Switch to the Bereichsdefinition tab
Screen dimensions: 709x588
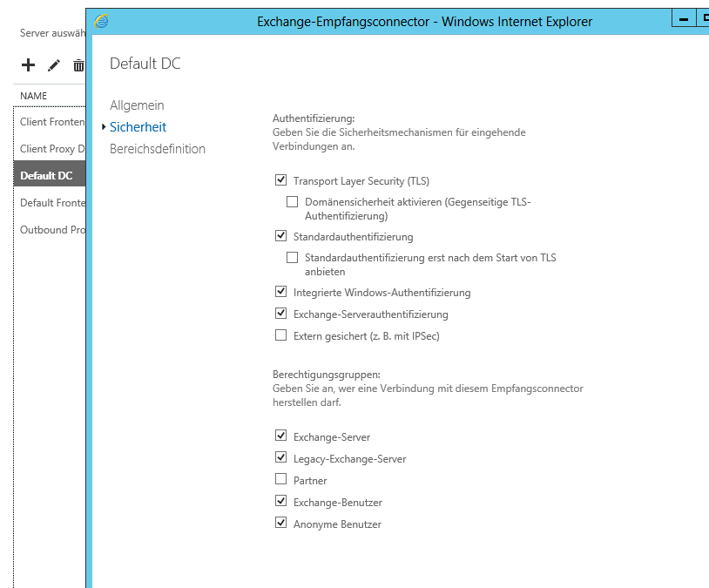(158, 149)
